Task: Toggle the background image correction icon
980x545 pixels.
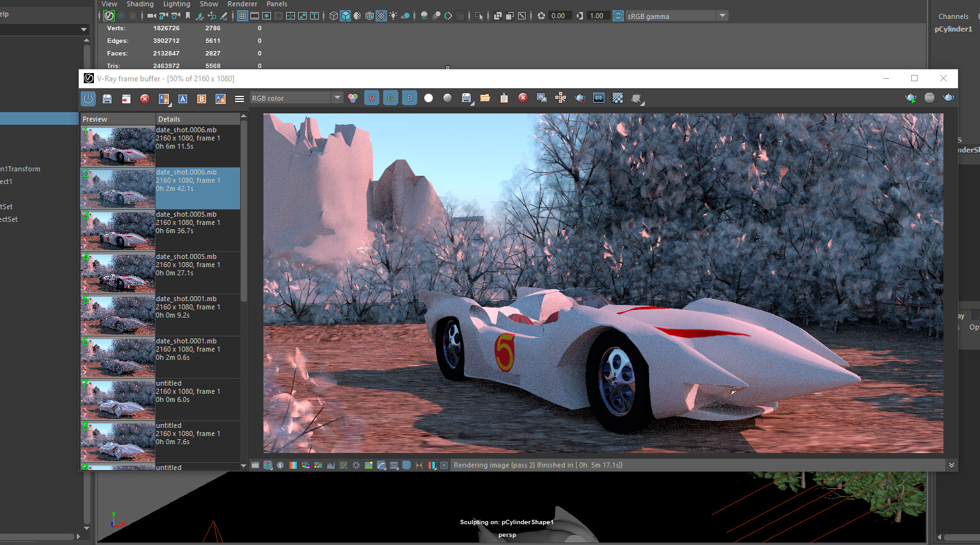Action: click(369, 465)
